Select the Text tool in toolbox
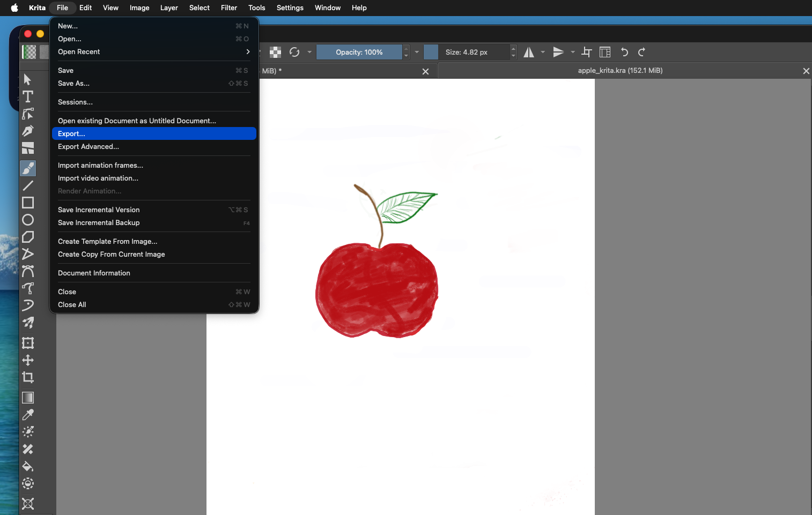The height and width of the screenshot is (515, 812). 28,97
